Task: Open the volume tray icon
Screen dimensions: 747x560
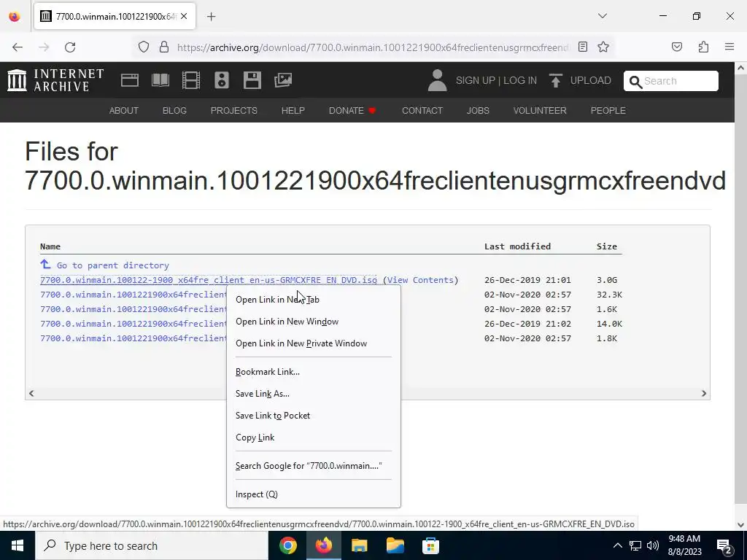Action: tap(653, 545)
